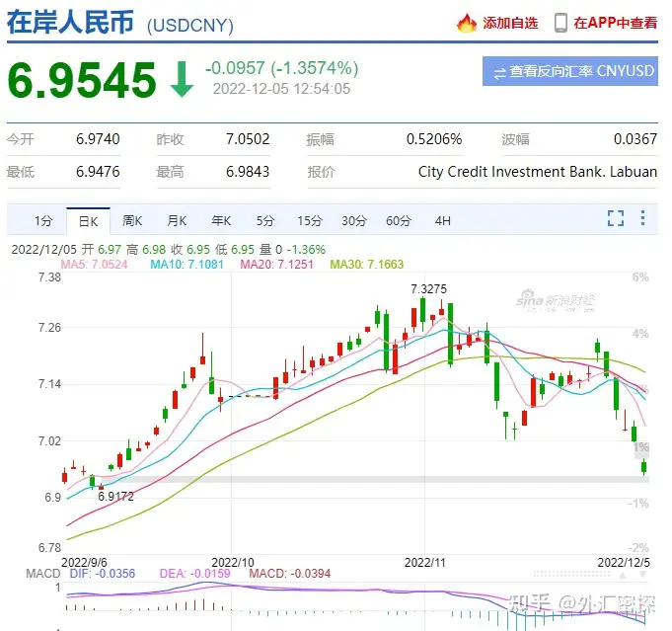Click 查看反向汇率 CNYUSD button
Screen dimensions: 672x631
click(x=570, y=71)
